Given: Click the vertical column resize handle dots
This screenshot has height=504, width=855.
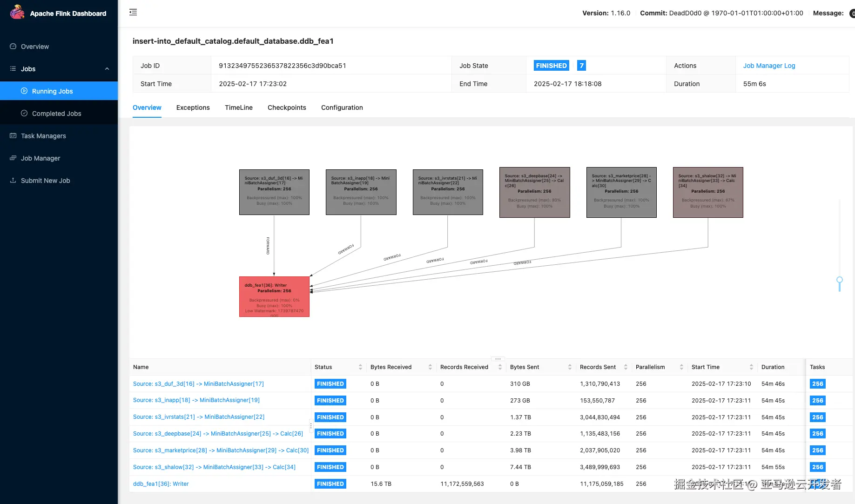Looking at the screenshot, I should [311, 426].
